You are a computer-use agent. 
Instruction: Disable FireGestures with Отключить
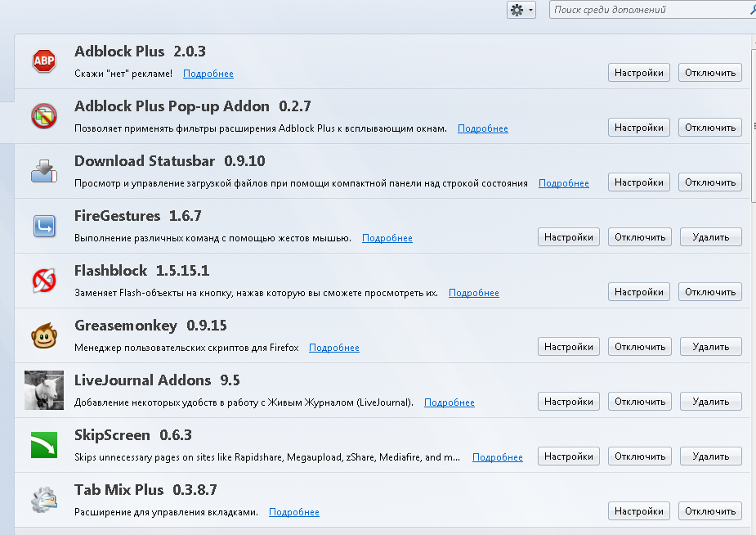tap(640, 237)
